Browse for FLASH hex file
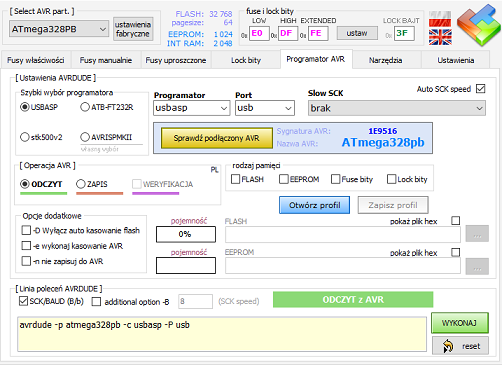 coord(477,234)
